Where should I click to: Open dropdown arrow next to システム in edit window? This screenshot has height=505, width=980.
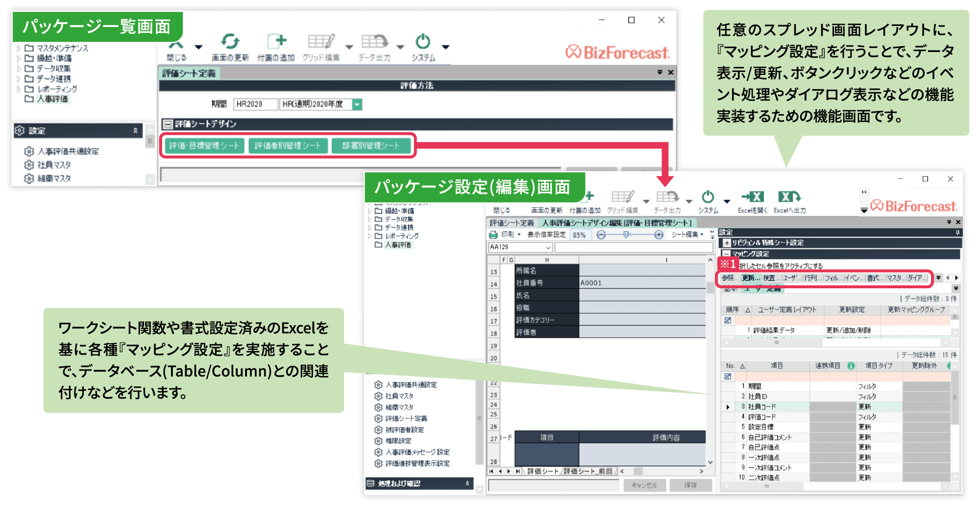(727, 201)
